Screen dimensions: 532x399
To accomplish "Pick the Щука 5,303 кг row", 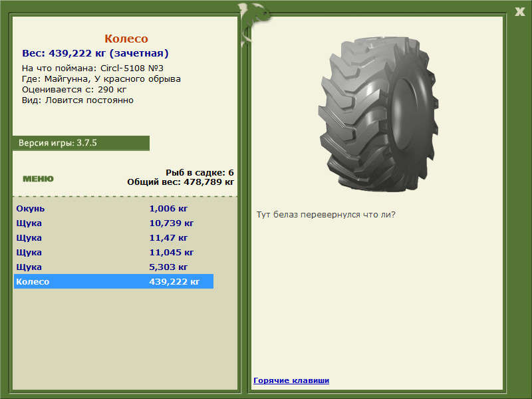I will [x=114, y=267].
